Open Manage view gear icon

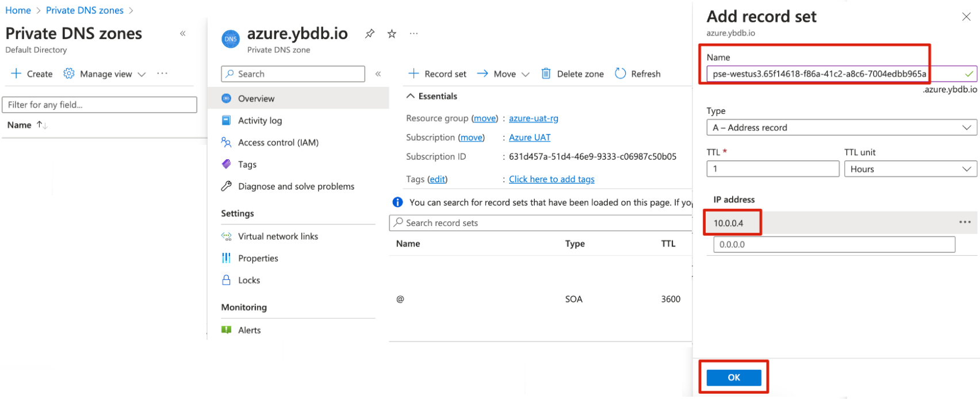point(69,74)
